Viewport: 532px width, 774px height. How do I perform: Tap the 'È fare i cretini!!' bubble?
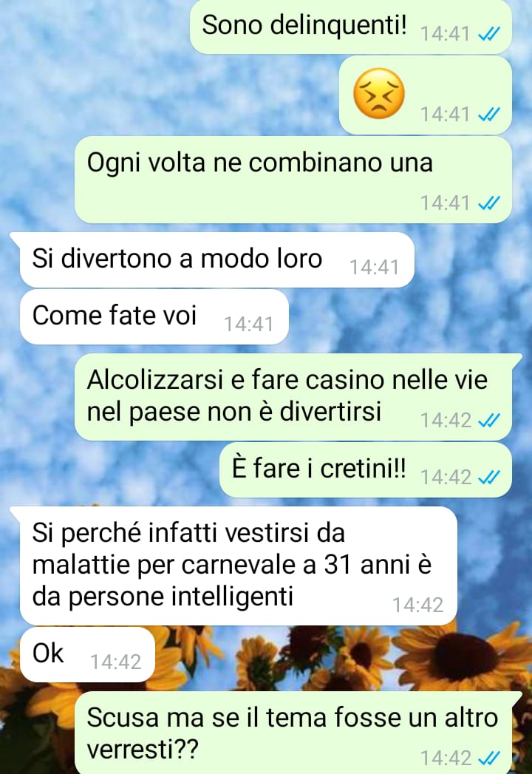pos(366,470)
